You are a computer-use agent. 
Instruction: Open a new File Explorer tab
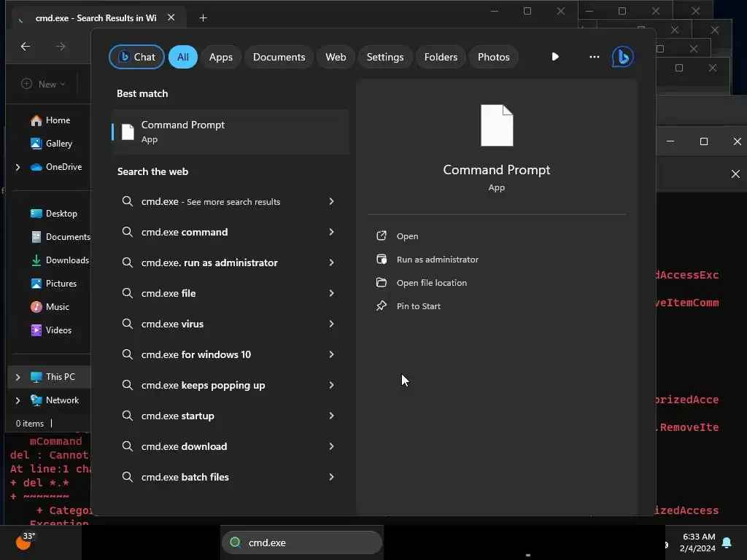click(203, 18)
